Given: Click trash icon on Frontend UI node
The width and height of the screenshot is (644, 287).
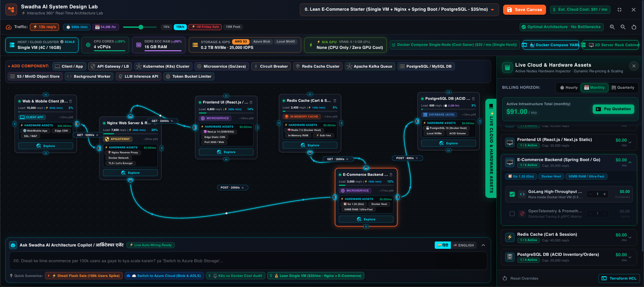Looking at the screenshot, I should 251,102.
